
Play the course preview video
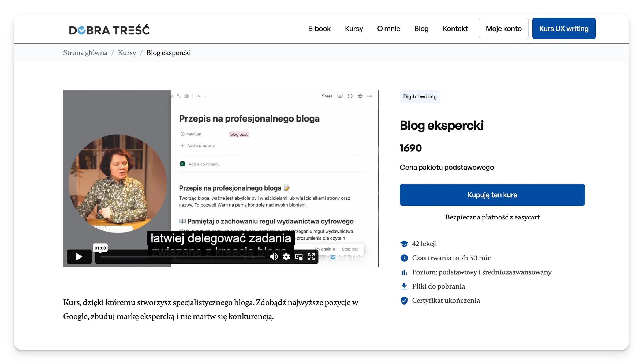click(x=79, y=256)
